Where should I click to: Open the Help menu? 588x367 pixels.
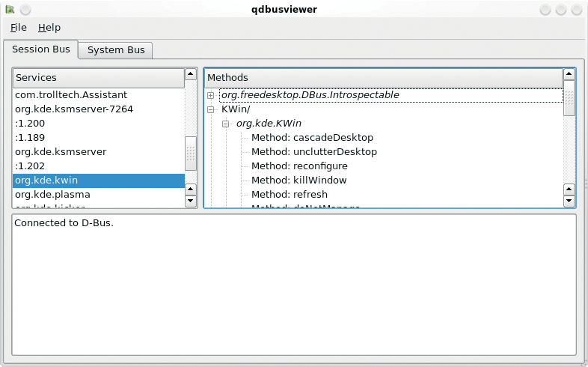point(49,28)
